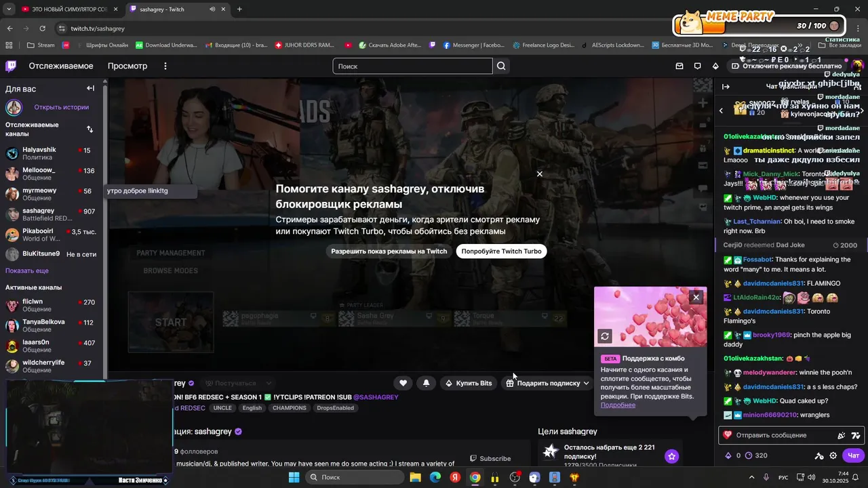Open File Explorer from taskbar
Image resolution: width=868 pixels, height=488 pixels.
pyautogui.click(x=415, y=477)
